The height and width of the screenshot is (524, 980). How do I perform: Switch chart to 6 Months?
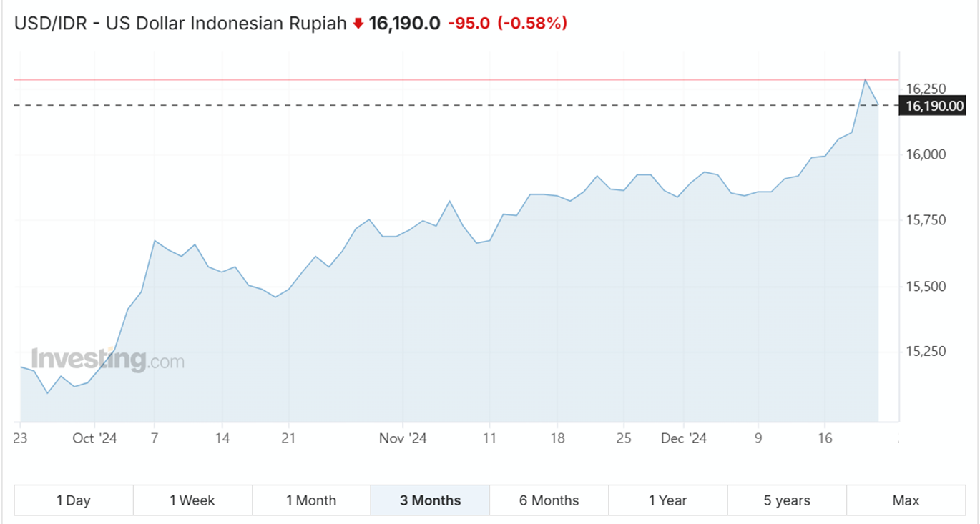(549, 500)
